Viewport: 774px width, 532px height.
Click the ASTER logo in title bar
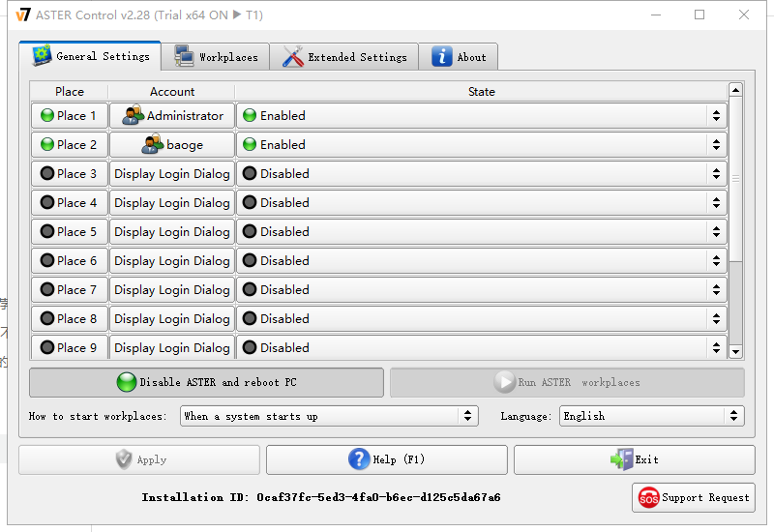click(x=22, y=15)
